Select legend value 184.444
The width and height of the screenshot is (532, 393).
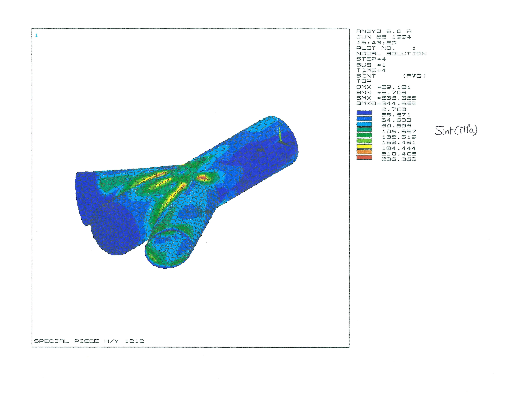[399, 148]
